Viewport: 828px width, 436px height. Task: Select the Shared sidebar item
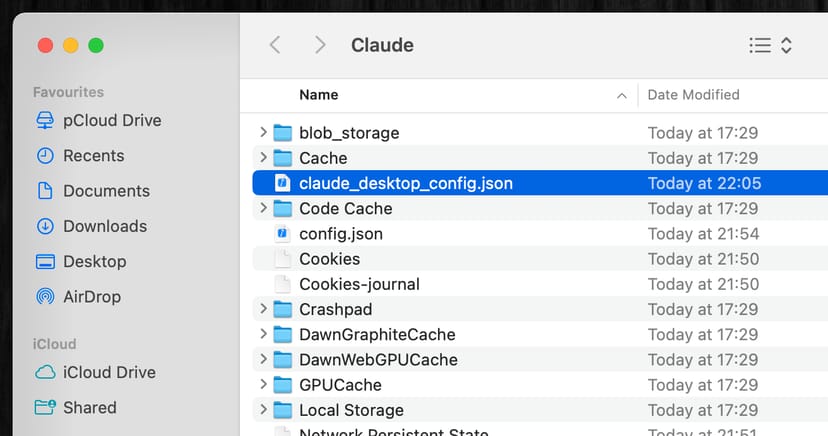[89, 407]
